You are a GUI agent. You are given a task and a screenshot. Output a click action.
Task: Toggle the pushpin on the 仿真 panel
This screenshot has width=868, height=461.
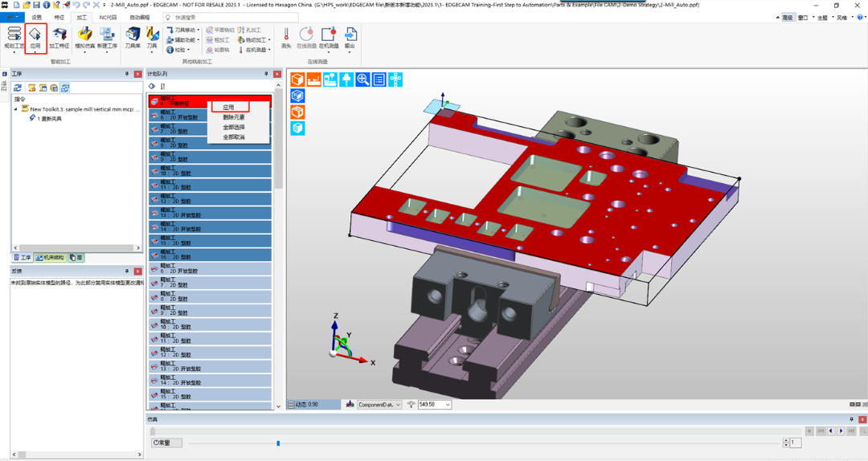(851, 419)
